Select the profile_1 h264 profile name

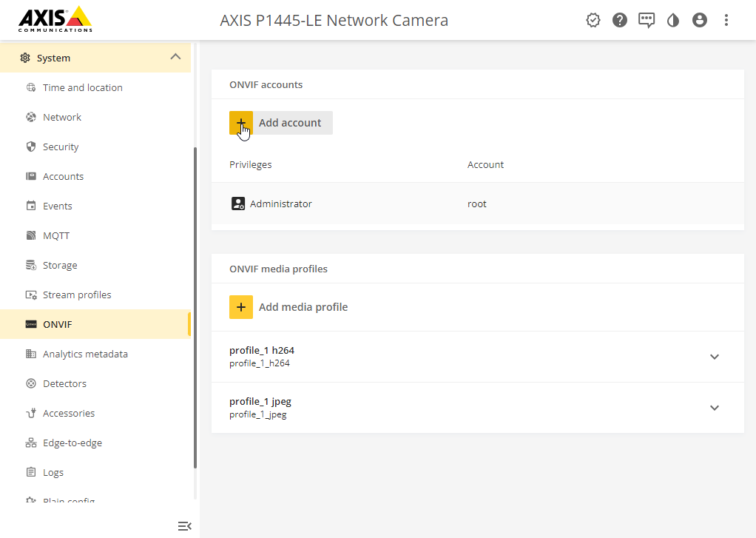click(262, 350)
